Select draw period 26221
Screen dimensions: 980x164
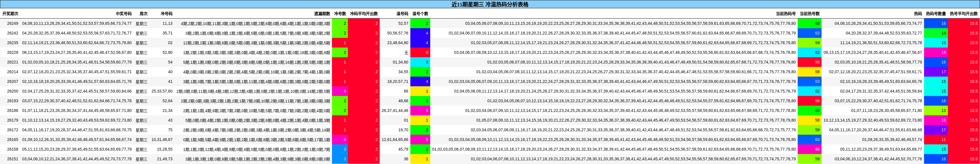point(12,62)
